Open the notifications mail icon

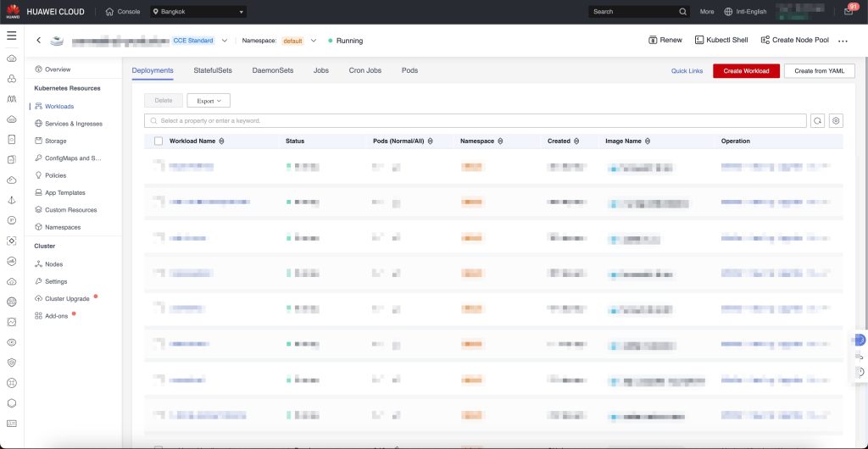pos(848,12)
